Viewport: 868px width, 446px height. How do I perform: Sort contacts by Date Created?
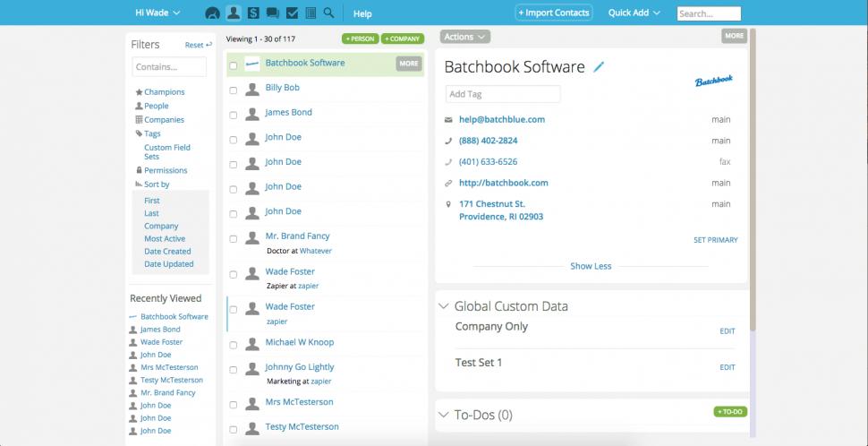click(167, 252)
